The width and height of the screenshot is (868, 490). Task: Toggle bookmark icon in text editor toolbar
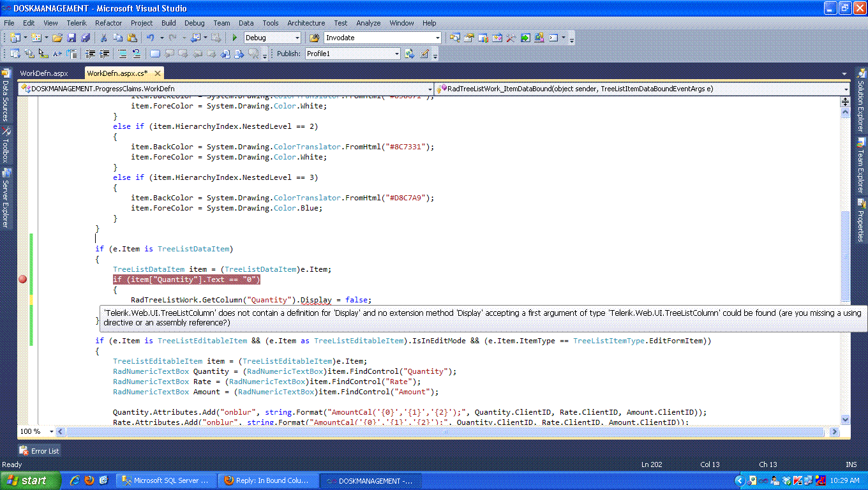pyautogui.click(x=154, y=54)
